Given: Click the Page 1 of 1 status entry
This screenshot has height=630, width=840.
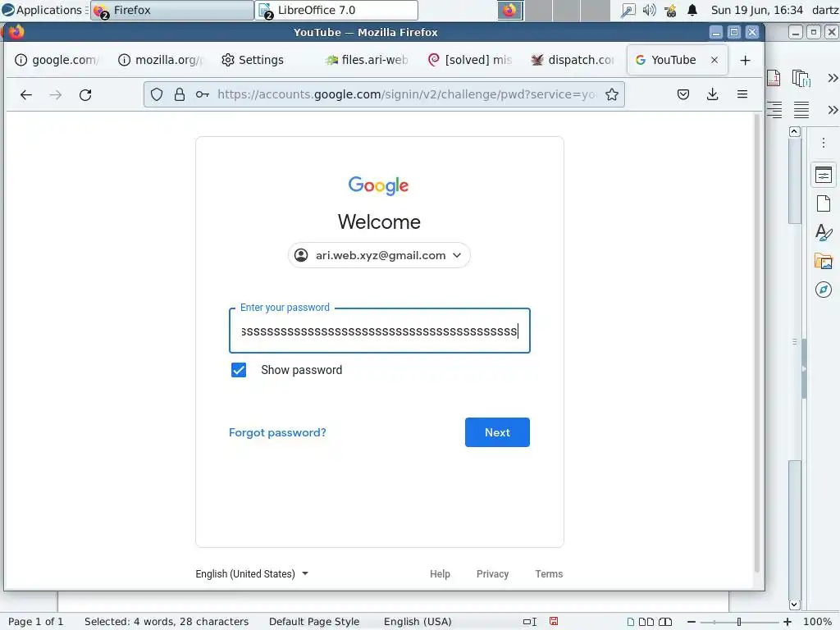Looking at the screenshot, I should click(36, 622).
